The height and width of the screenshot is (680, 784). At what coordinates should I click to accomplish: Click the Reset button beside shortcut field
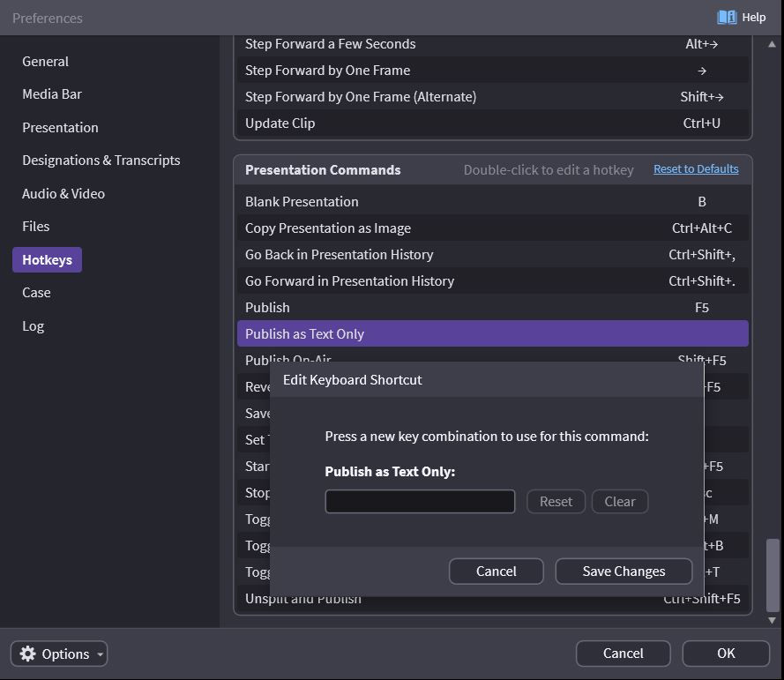[x=556, y=502]
